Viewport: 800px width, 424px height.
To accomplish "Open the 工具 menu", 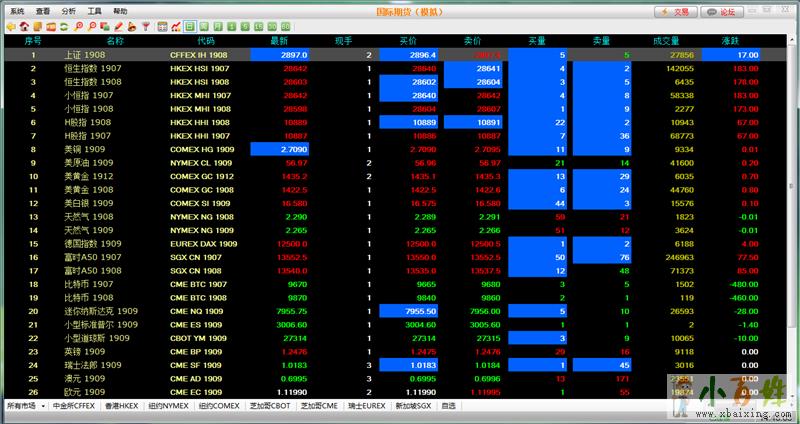I will 94,10.
